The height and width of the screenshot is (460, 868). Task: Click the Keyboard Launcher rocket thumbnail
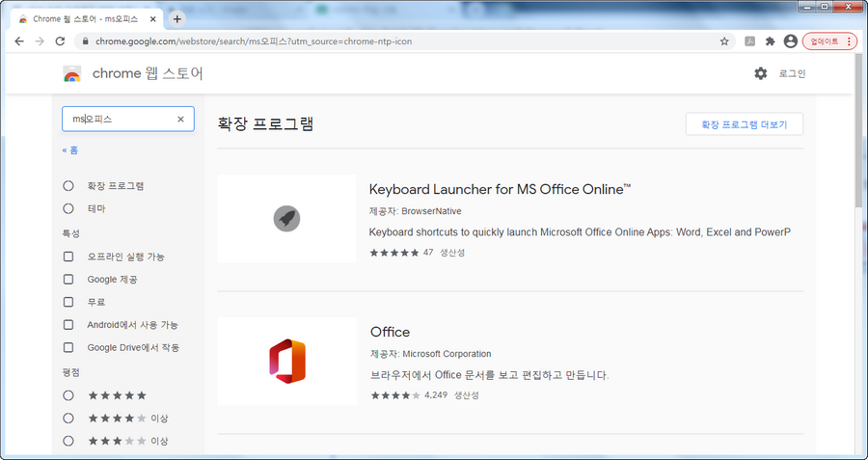point(286,219)
